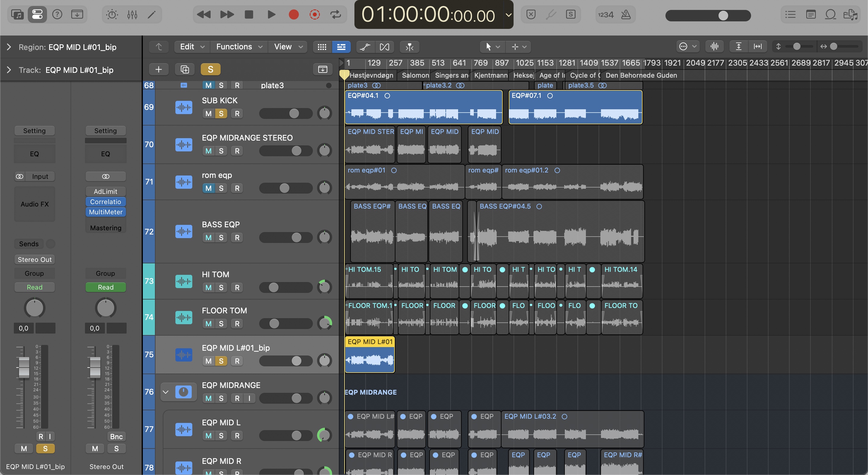Collapse the EQP MIDRANGE track stack
The height and width of the screenshot is (475, 868).
click(165, 392)
